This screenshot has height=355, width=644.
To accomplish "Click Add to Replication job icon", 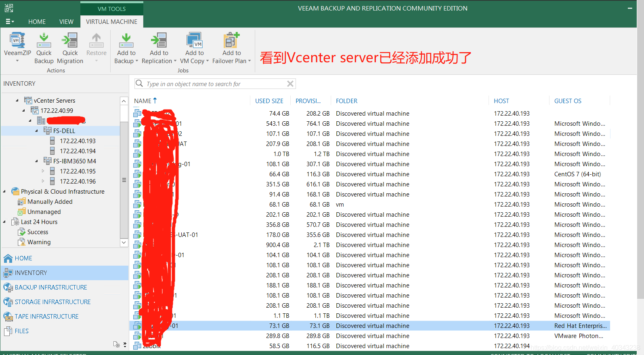I will tap(159, 40).
